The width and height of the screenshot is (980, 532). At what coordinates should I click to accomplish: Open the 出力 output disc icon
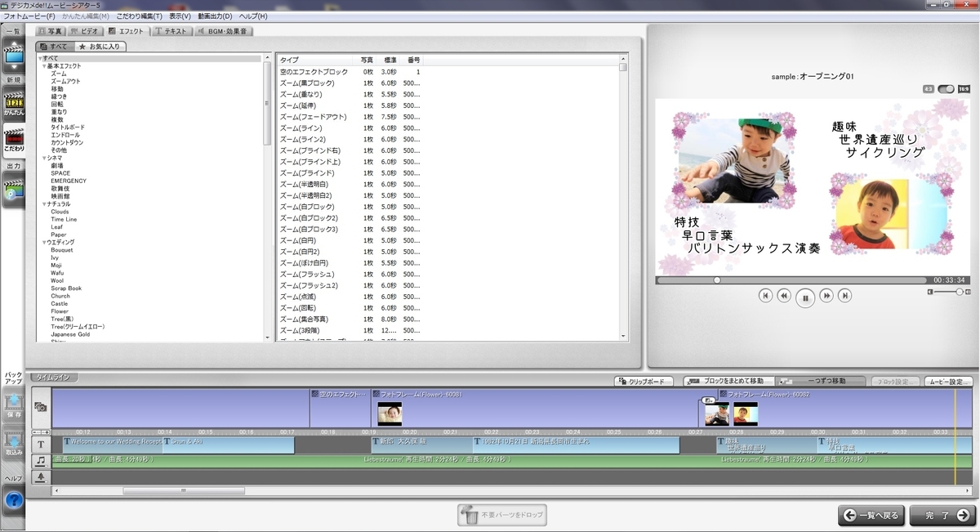pos(14,190)
